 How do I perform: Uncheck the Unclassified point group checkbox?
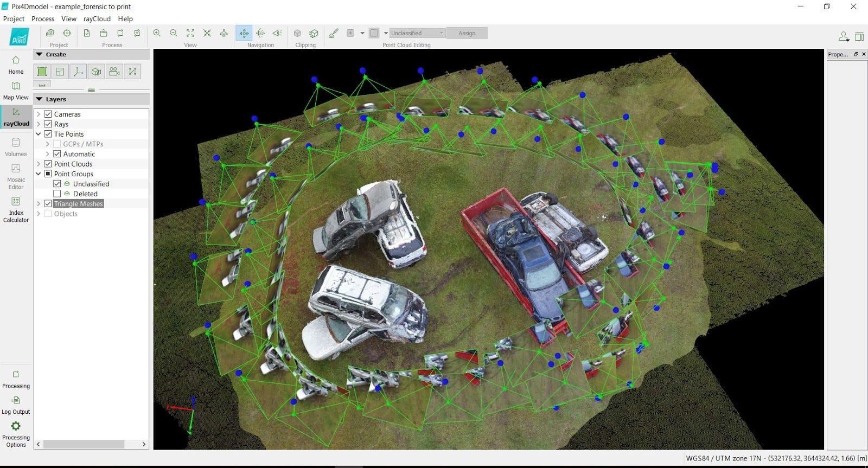pos(57,184)
